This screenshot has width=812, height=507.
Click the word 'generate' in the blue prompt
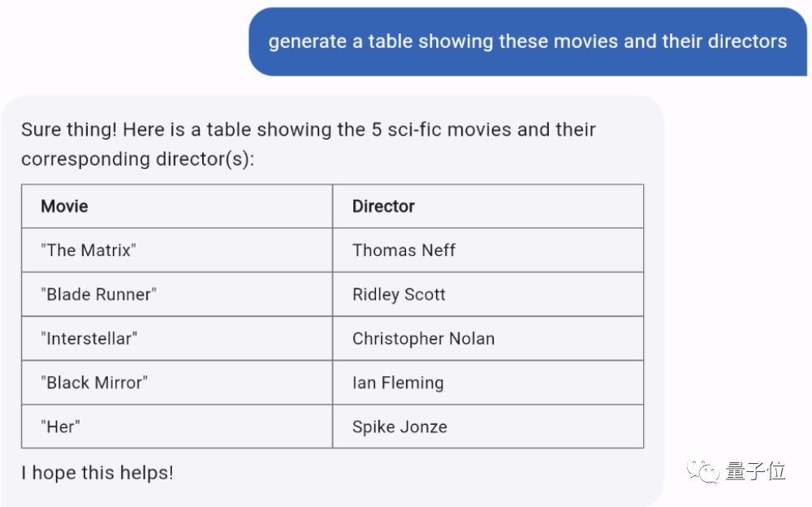307,41
